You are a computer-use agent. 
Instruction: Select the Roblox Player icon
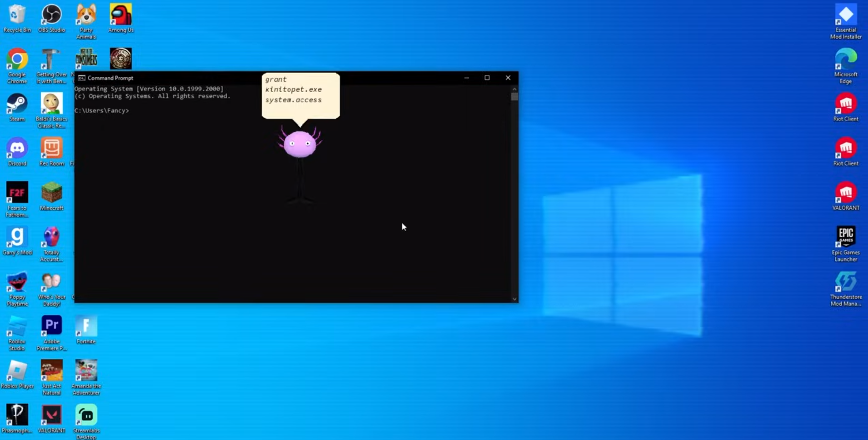[x=17, y=374]
